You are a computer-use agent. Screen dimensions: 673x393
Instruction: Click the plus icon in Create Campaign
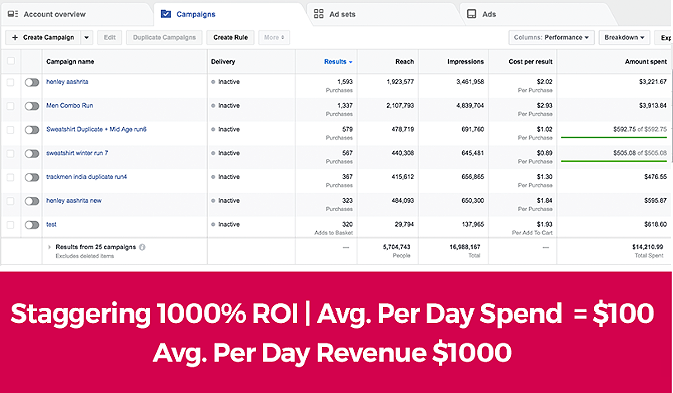click(x=15, y=37)
